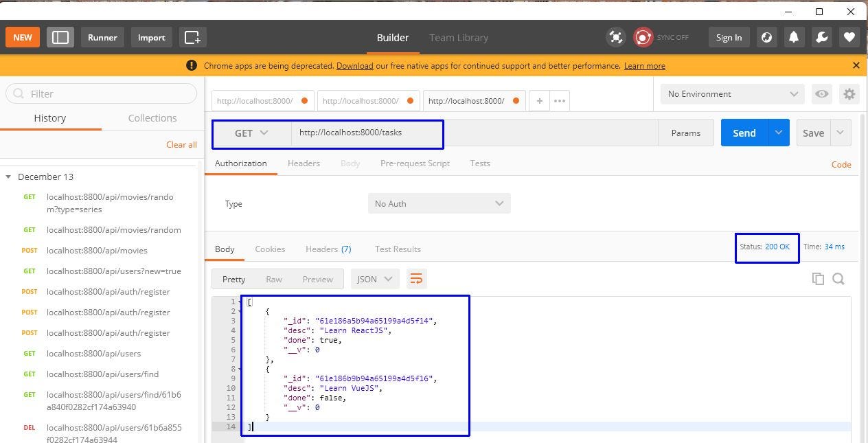This screenshot has width=868, height=443.
Task: Switch to Preview response view
Action: 317,279
